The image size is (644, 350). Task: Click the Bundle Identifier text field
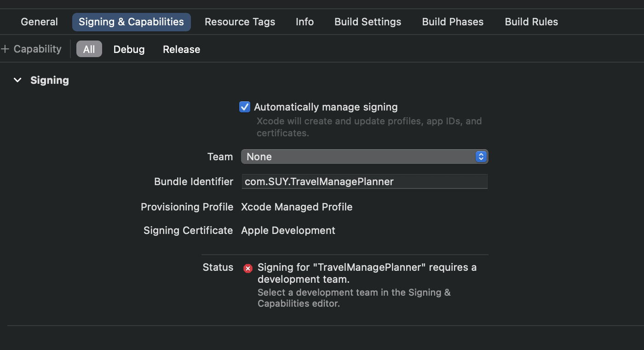click(x=364, y=181)
